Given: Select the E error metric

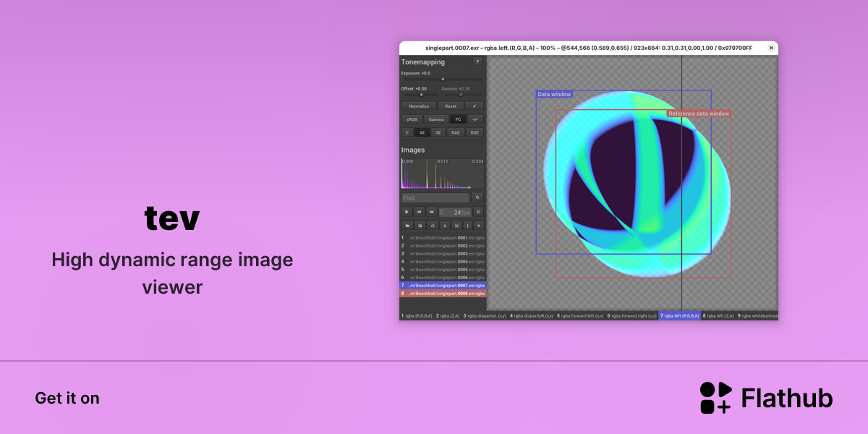Looking at the screenshot, I should [407, 132].
